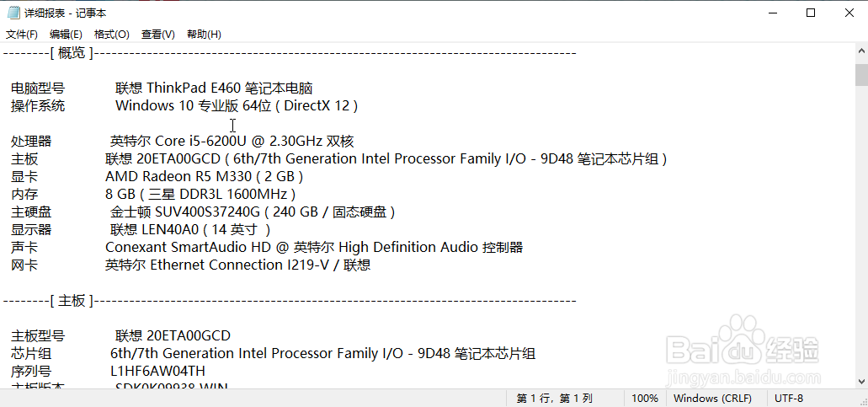868x407 pixels.
Task: Click the 序列号 L1HF6AW04TH text
Action: [108, 371]
